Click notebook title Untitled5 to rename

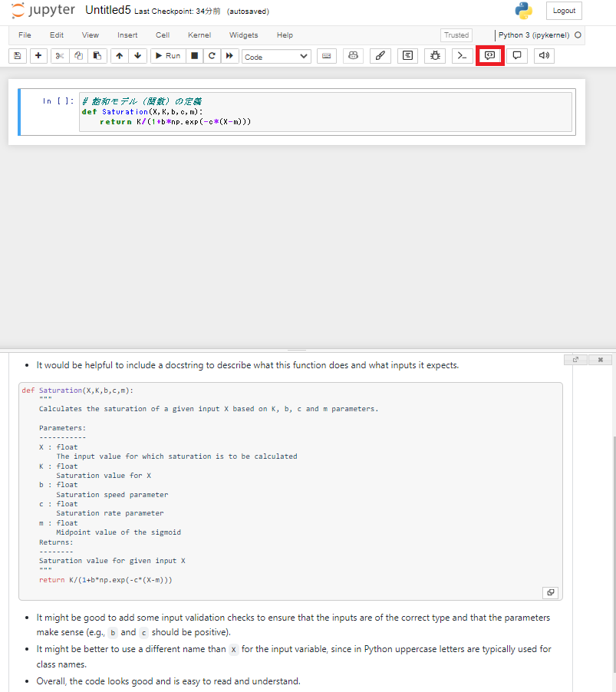click(x=107, y=11)
